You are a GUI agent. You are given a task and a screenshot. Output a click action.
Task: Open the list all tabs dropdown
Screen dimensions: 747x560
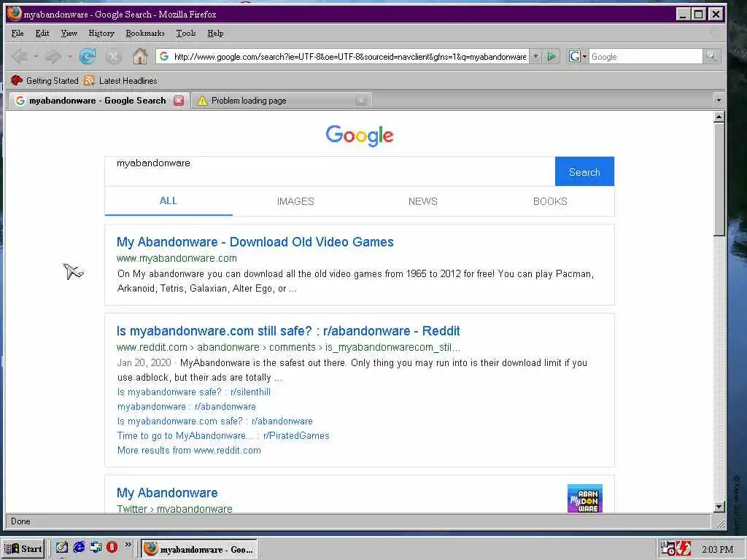pyautogui.click(x=719, y=101)
